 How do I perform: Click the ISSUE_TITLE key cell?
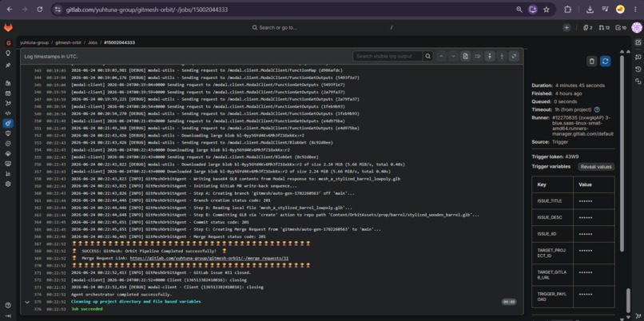coord(552,201)
